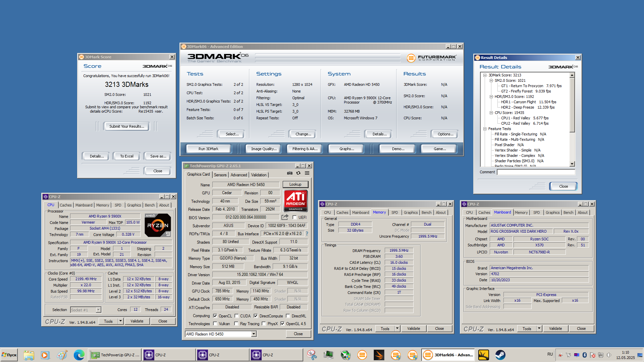This screenshot has width=644, height=362.
Task: Click the green sphere icon on the taskbar
Action: click(x=345, y=355)
